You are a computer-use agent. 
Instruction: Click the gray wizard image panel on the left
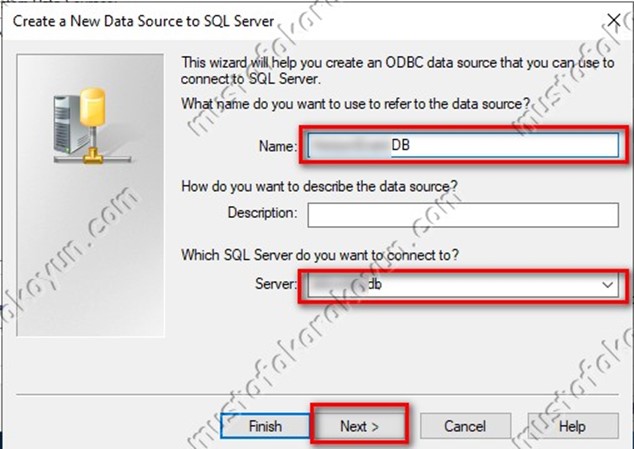90,195
